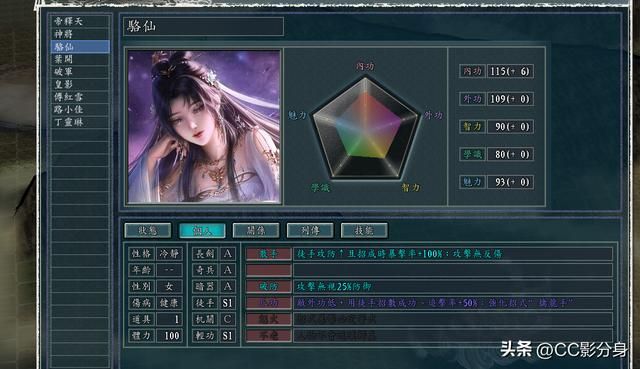
Task: Switch to the 個人 tab
Action: pos(202,231)
